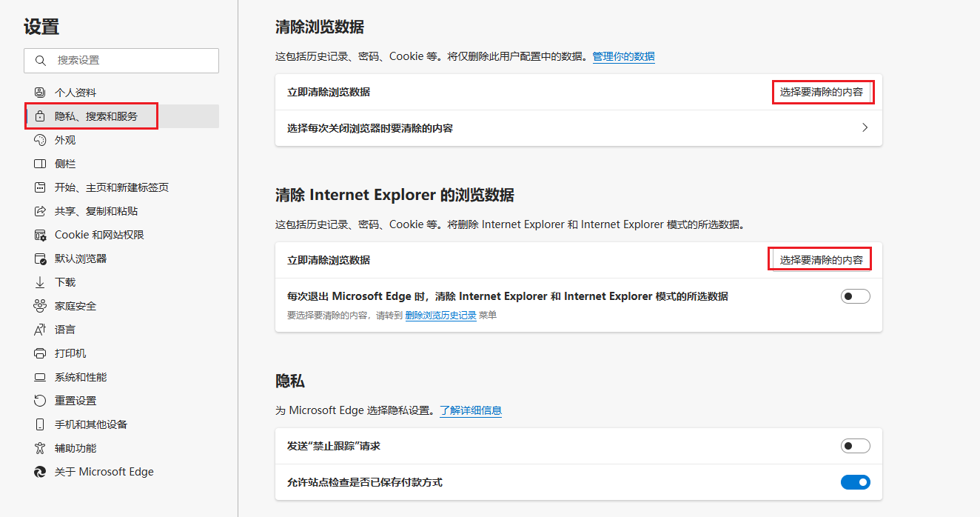This screenshot has height=517, width=980.
Task: Click the 个人资料 profile icon
Action: coord(40,93)
